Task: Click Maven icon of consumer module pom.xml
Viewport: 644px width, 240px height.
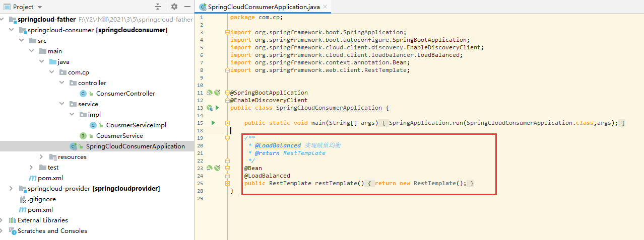Action: (x=33, y=178)
